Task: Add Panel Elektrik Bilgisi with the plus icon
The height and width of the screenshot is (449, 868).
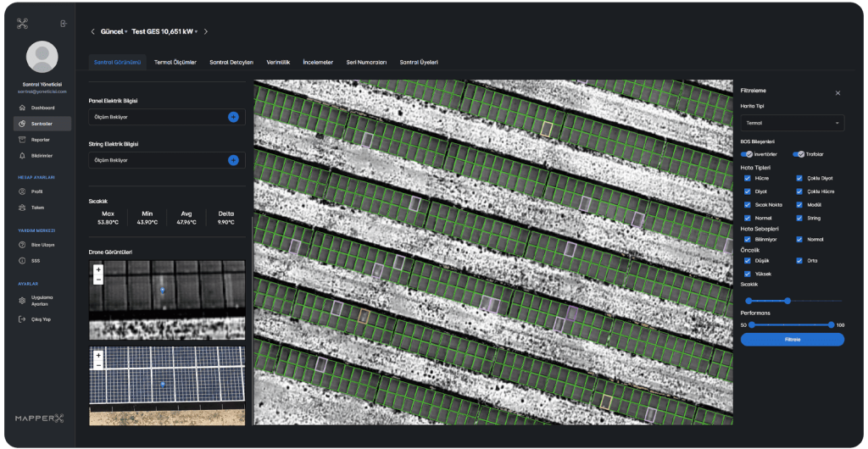Action: (233, 117)
